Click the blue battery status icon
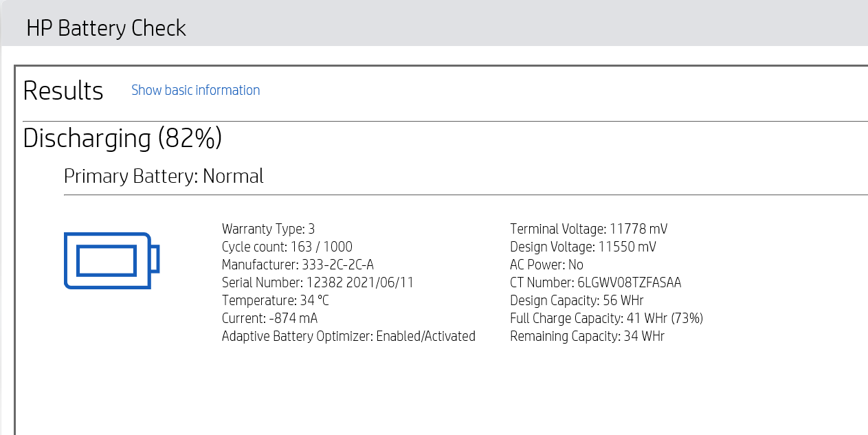 tap(111, 260)
